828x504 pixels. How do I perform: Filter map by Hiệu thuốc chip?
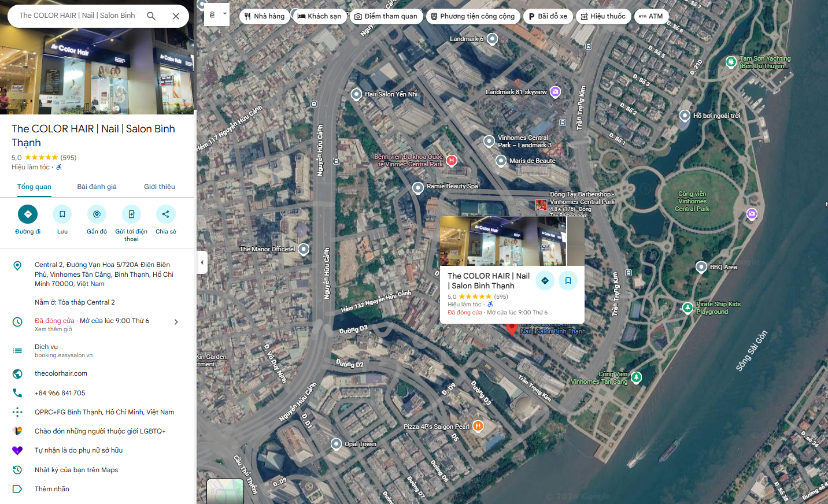tap(603, 16)
